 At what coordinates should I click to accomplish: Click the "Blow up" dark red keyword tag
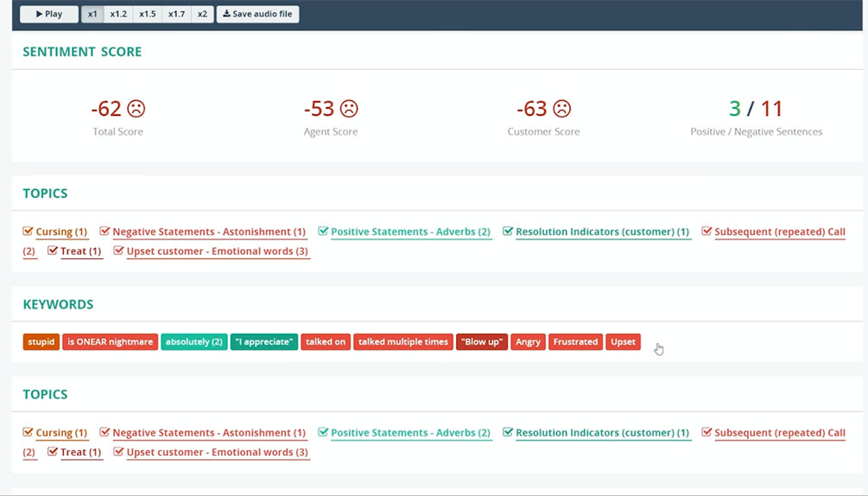(x=482, y=342)
